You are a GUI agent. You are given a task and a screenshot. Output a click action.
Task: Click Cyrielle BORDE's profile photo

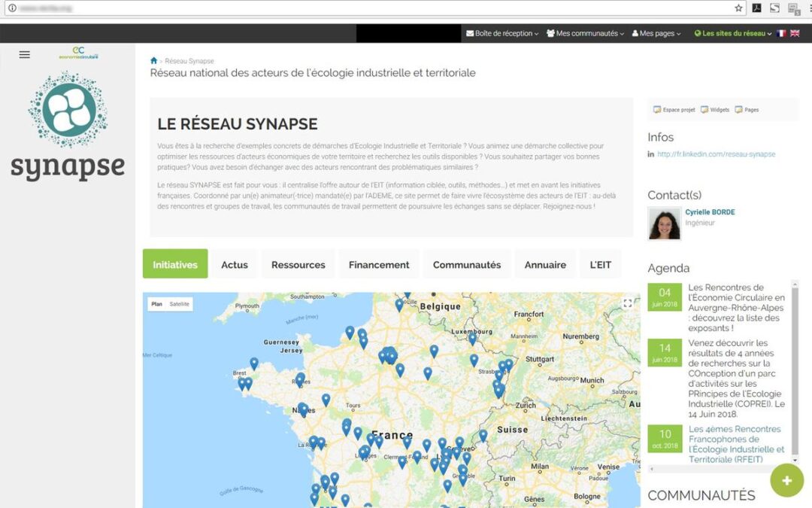(665, 224)
